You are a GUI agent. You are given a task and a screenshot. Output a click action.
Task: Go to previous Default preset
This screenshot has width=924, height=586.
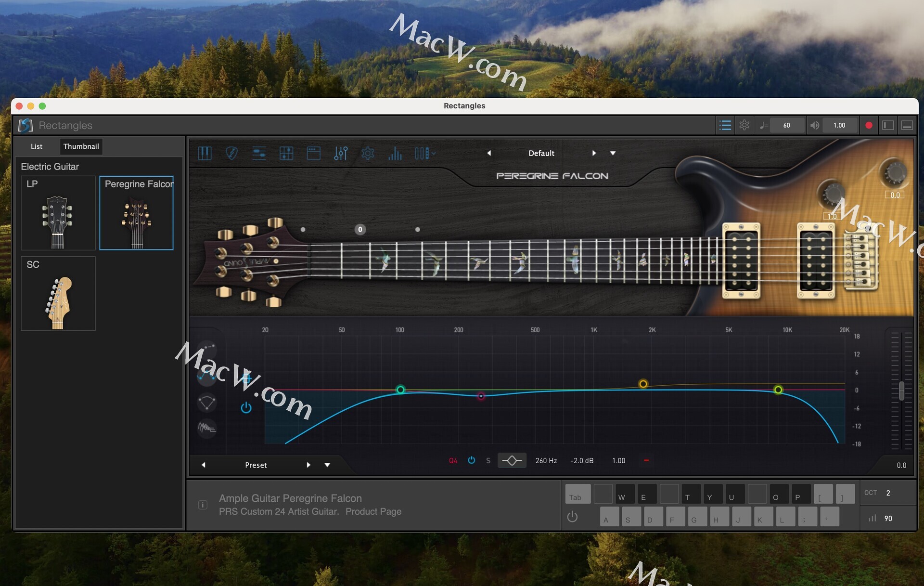(489, 153)
